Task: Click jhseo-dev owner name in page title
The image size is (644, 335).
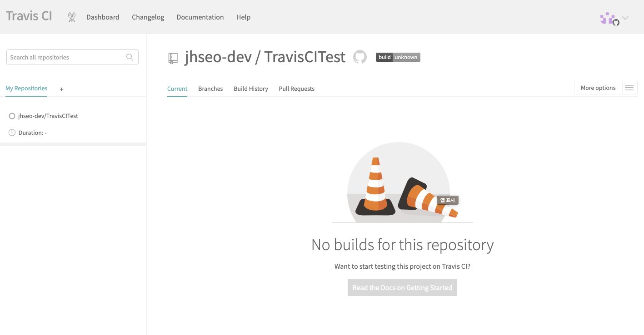Action: pyautogui.click(x=218, y=57)
